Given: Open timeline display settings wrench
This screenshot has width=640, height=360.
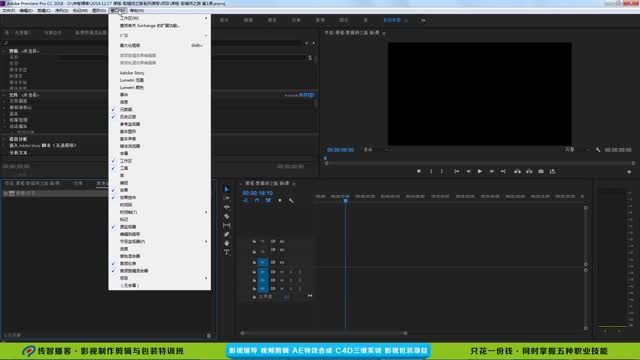Looking at the screenshot, I should point(291,200).
